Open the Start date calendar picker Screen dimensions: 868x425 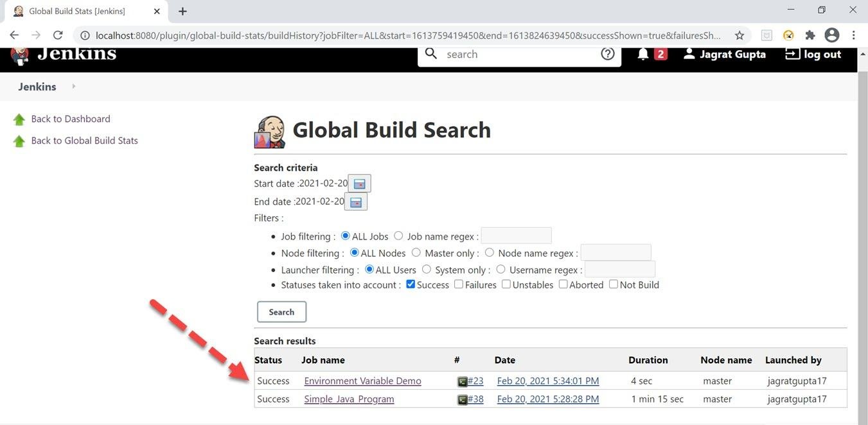coord(360,184)
